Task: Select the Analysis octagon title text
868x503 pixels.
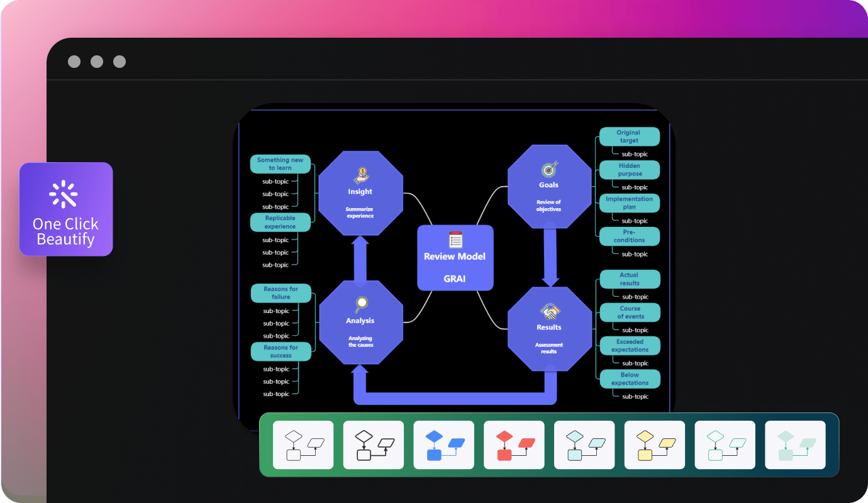Action: 360,321
